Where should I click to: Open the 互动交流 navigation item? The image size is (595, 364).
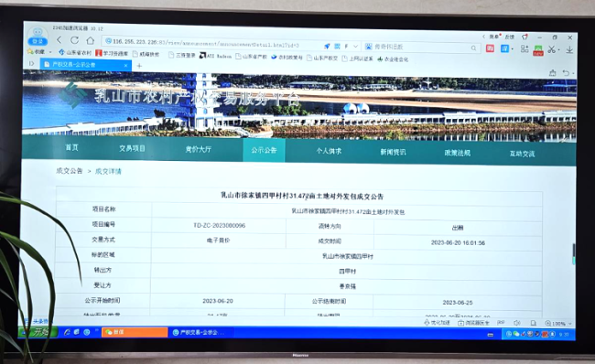pos(522,154)
